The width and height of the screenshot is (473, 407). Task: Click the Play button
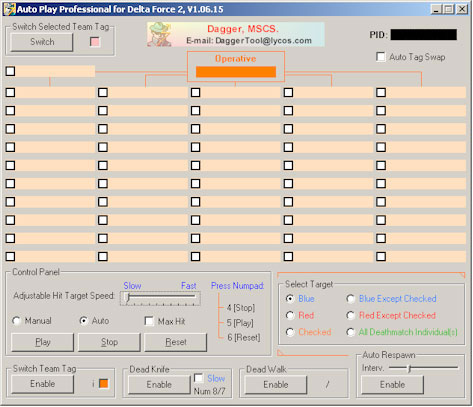pos(43,342)
